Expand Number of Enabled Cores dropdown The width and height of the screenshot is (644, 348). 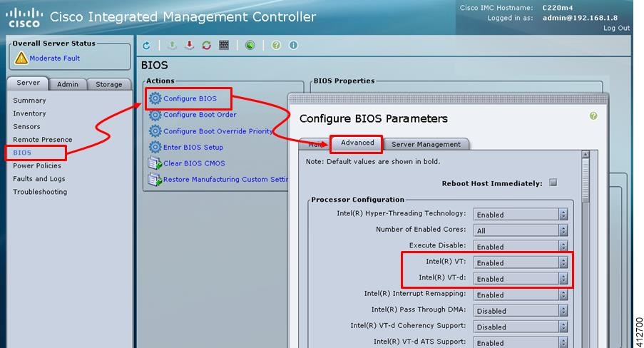tap(521, 230)
